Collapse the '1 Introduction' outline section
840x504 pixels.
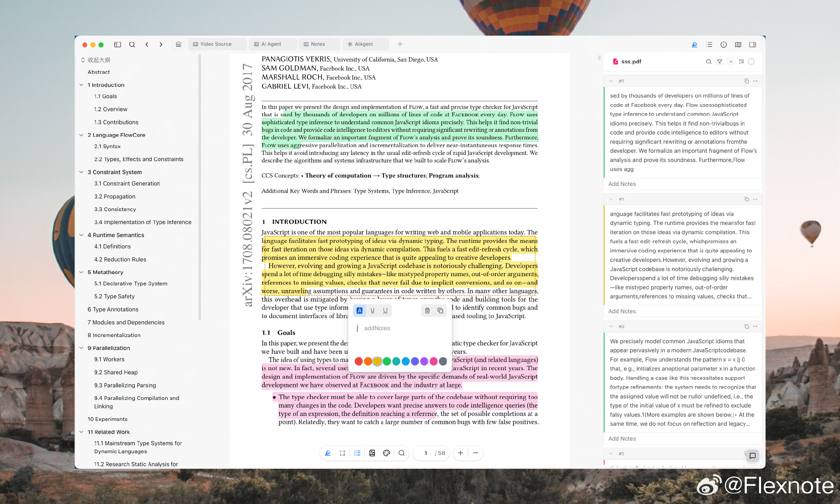pyautogui.click(x=81, y=85)
